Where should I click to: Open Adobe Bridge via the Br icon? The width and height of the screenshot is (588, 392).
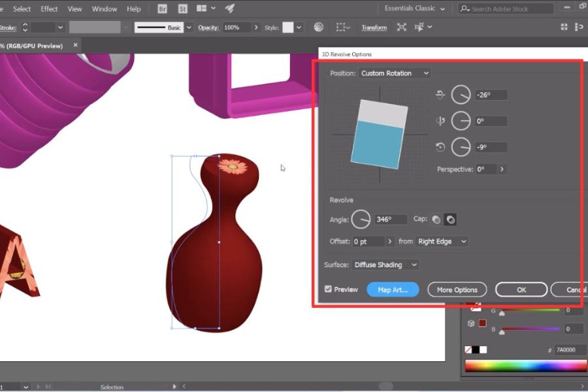click(162, 9)
